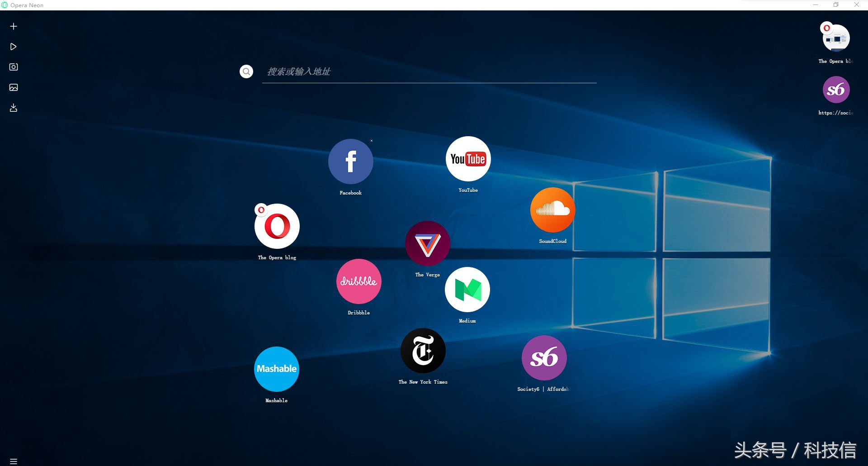This screenshot has width=868, height=466.
Task: Click The New York Times label
Action: click(x=423, y=382)
